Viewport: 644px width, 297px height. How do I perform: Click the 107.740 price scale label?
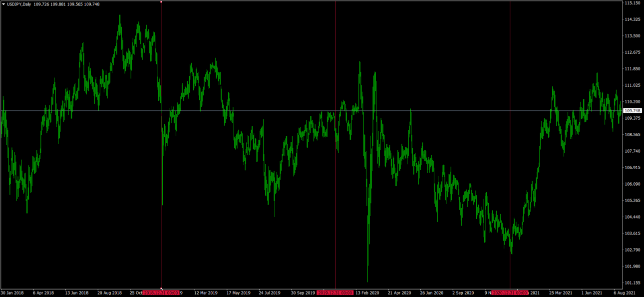click(632, 151)
